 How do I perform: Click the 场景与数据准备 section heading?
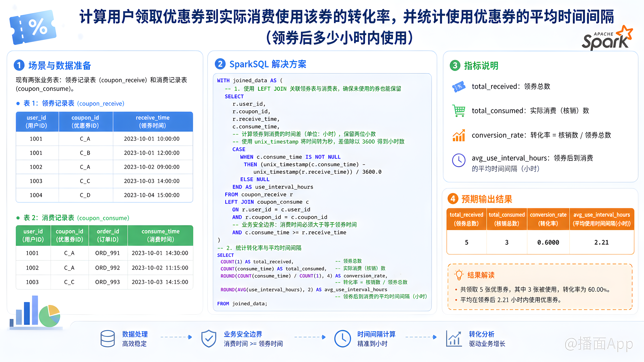pyautogui.click(x=60, y=66)
